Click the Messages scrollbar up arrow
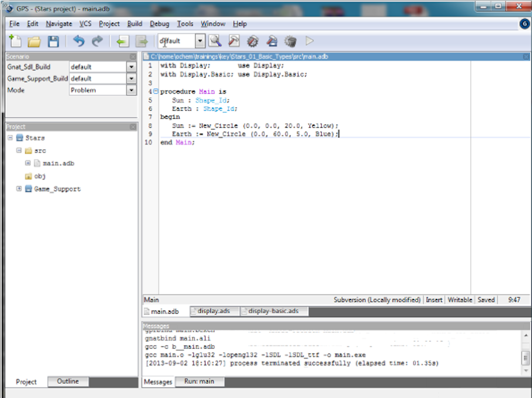Screen dimensions: 532x398 click(526, 335)
